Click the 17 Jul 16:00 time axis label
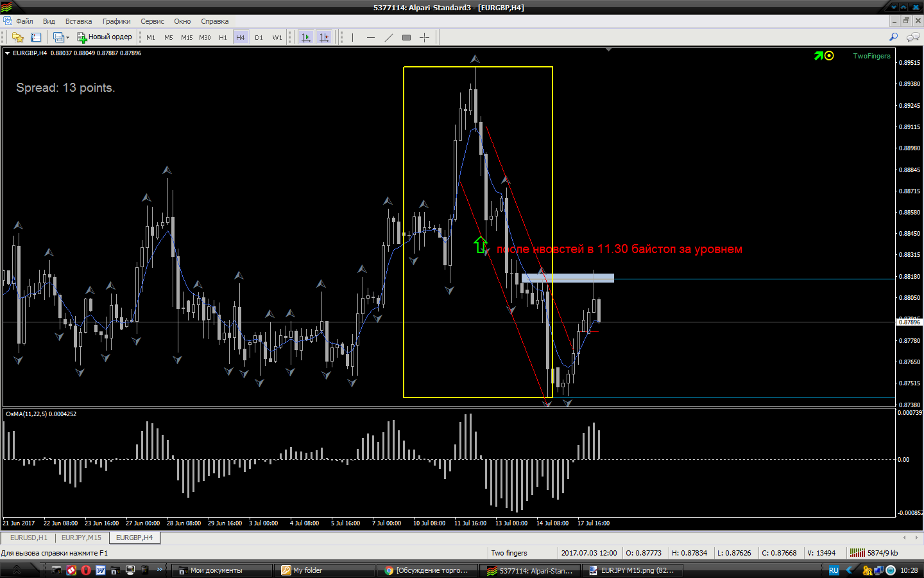This screenshot has height=578, width=924. tap(594, 523)
